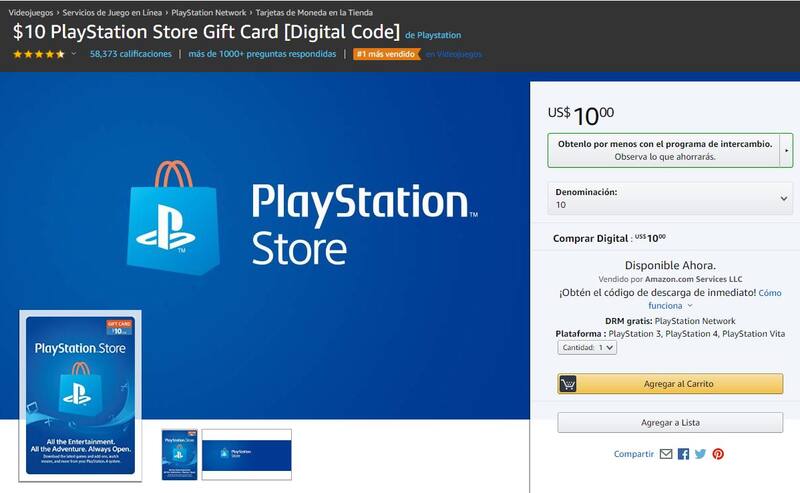This screenshot has width=800, height=493.
Task: Open the Cantidad quantity selector
Action: point(587,348)
